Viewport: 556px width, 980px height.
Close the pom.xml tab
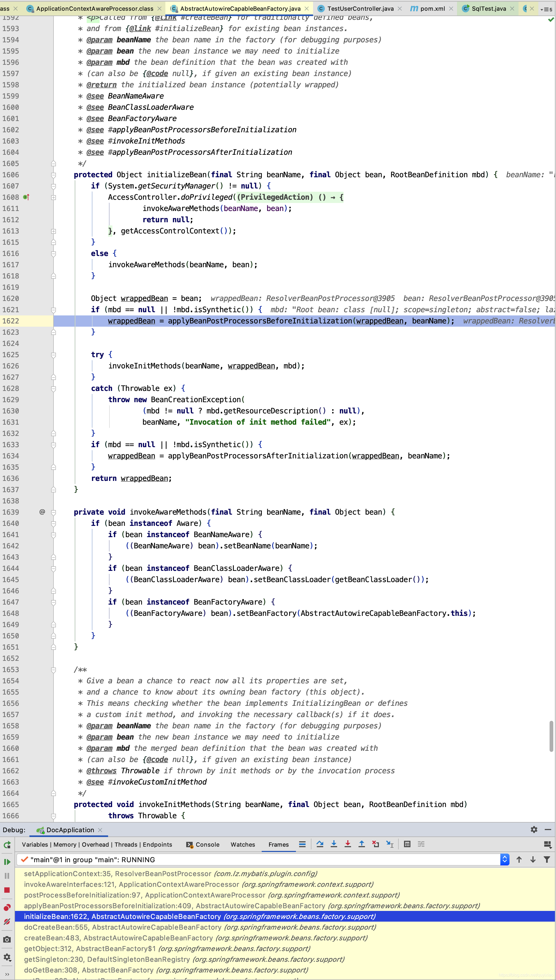pyautogui.click(x=451, y=8)
